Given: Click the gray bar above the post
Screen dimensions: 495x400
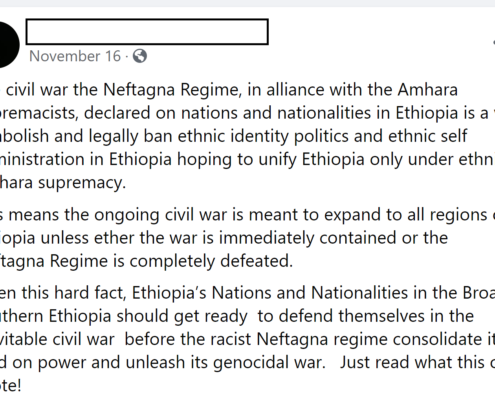Looking at the screenshot, I should pyautogui.click(x=247, y=3).
